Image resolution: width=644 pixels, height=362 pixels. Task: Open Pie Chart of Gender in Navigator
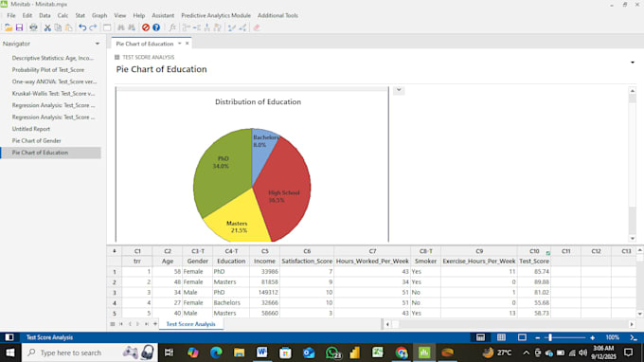[x=37, y=140]
